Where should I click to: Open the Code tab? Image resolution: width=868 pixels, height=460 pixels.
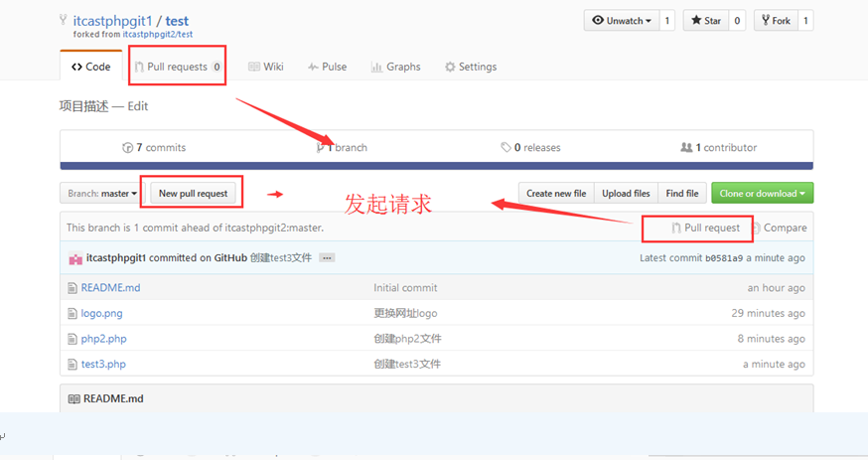(x=90, y=67)
